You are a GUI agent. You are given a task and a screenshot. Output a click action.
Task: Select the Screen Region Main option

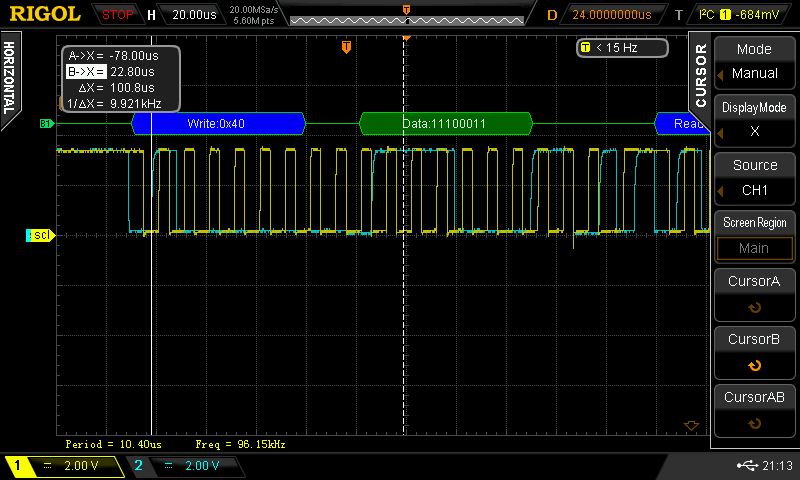pyautogui.click(x=754, y=236)
